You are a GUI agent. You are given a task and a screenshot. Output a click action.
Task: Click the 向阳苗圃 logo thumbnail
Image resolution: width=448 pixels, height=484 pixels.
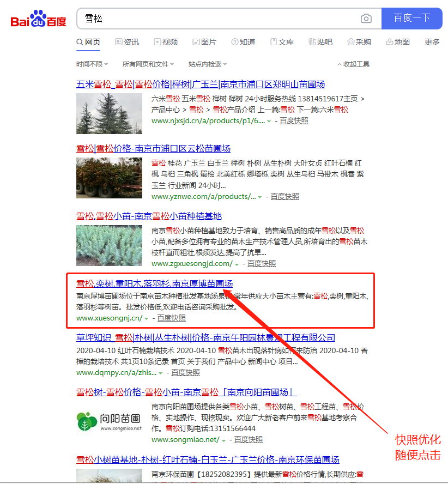(x=110, y=422)
